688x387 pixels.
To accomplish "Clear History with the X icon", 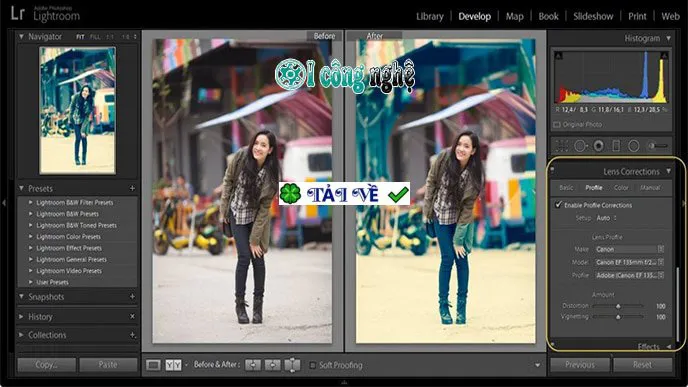I will coord(132,316).
